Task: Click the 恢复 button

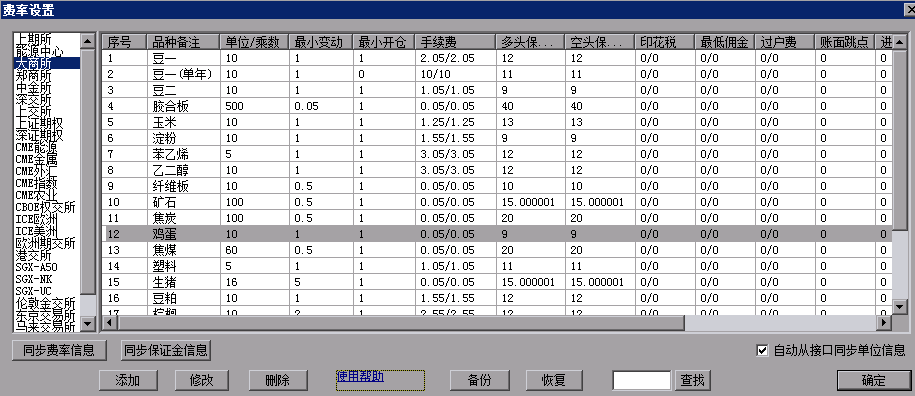Action: [554, 380]
